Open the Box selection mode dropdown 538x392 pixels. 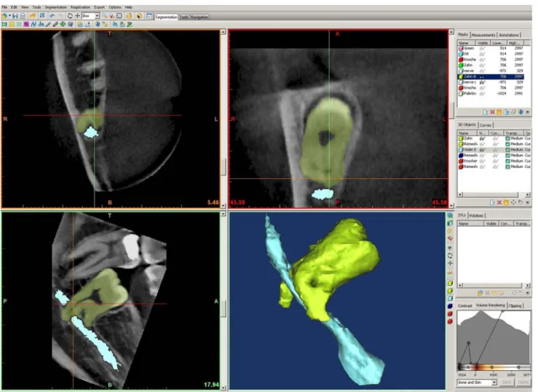click(97, 16)
